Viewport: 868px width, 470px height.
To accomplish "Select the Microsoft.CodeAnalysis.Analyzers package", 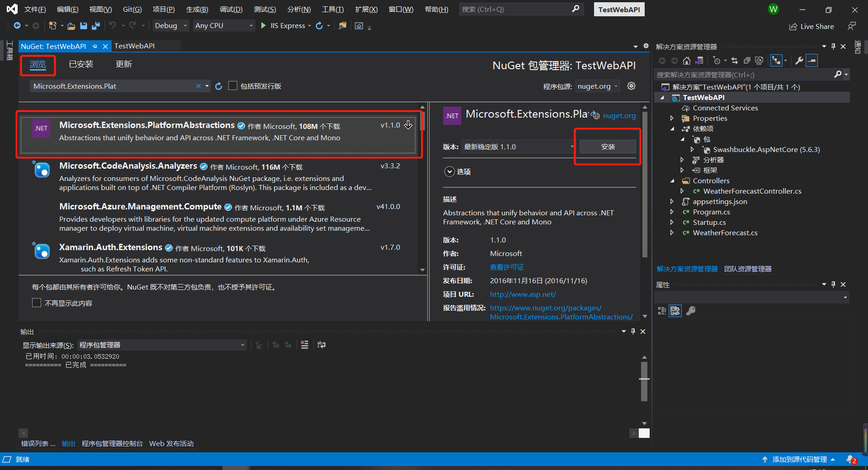I will point(218,176).
